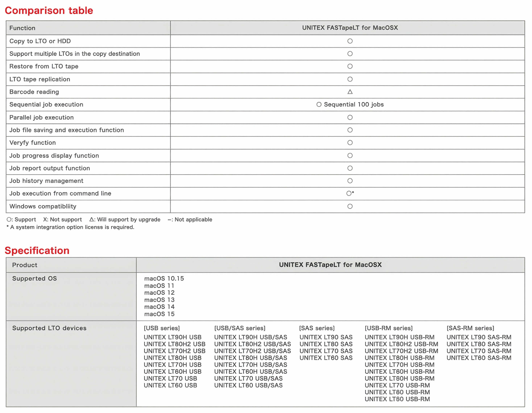532x413 pixels.
Task: Select the macOS 10.15 entry
Action: tap(164, 278)
